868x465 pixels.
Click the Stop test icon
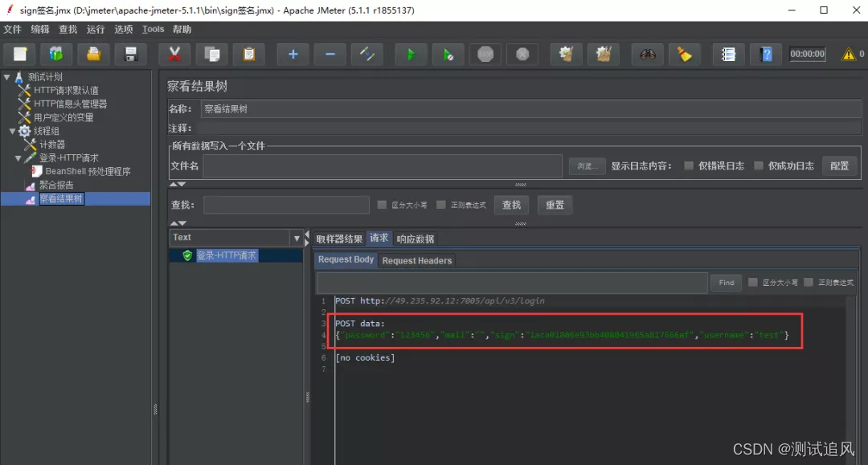pyautogui.click(x=485, y=54)
